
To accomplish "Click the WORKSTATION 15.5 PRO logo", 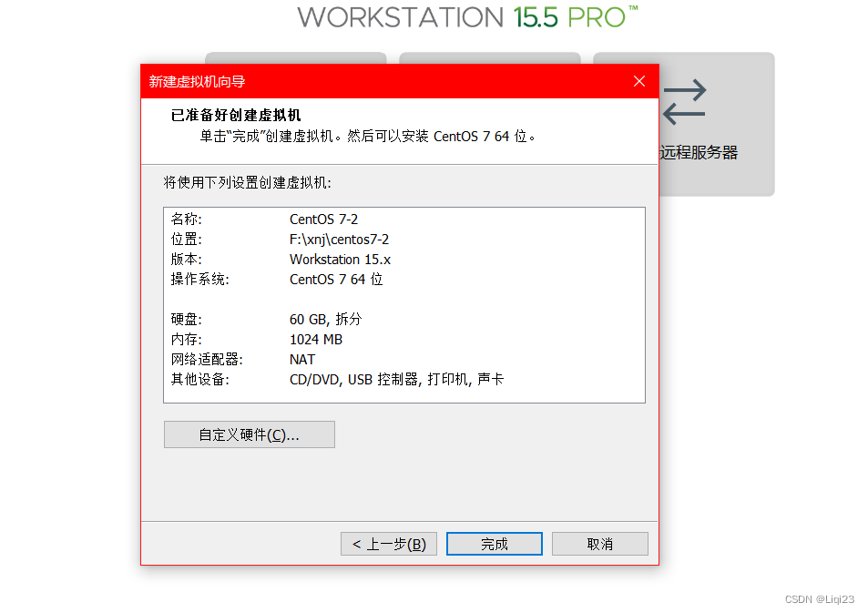I will click(x=467, y=17).
